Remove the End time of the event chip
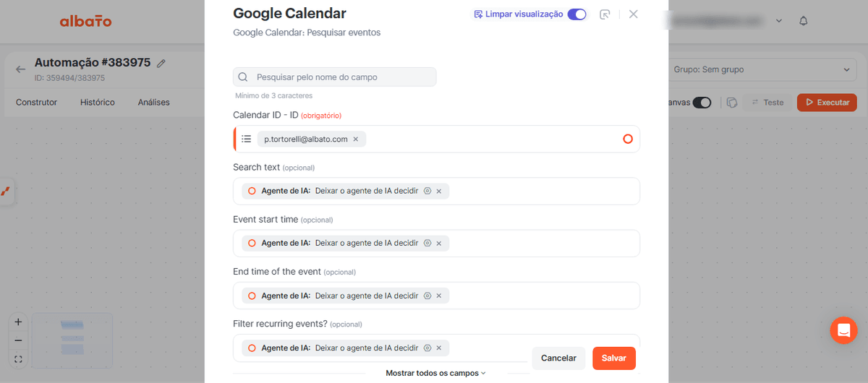The width and height of the screenshot is (868, 383). (439, 296)
